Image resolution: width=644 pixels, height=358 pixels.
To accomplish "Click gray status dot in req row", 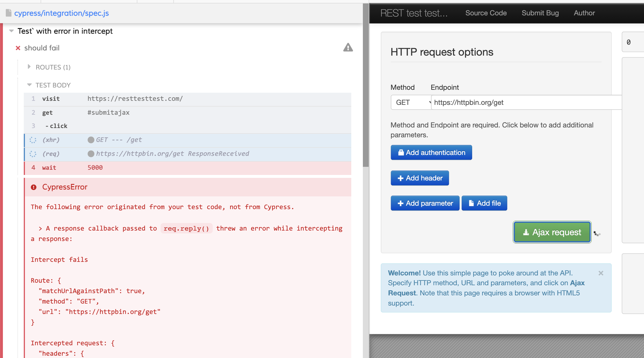I will coord(91,154).
